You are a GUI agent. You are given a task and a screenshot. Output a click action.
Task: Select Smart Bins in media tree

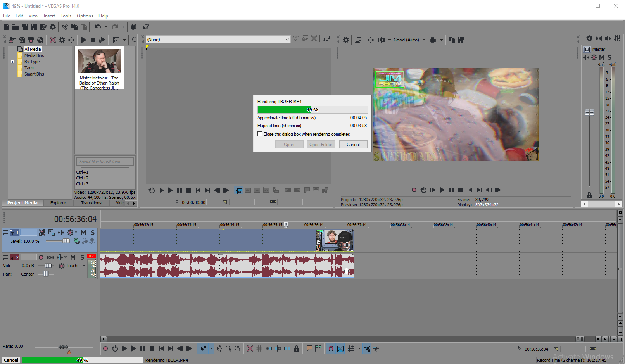pyautogui.click(x=34, y=74)
